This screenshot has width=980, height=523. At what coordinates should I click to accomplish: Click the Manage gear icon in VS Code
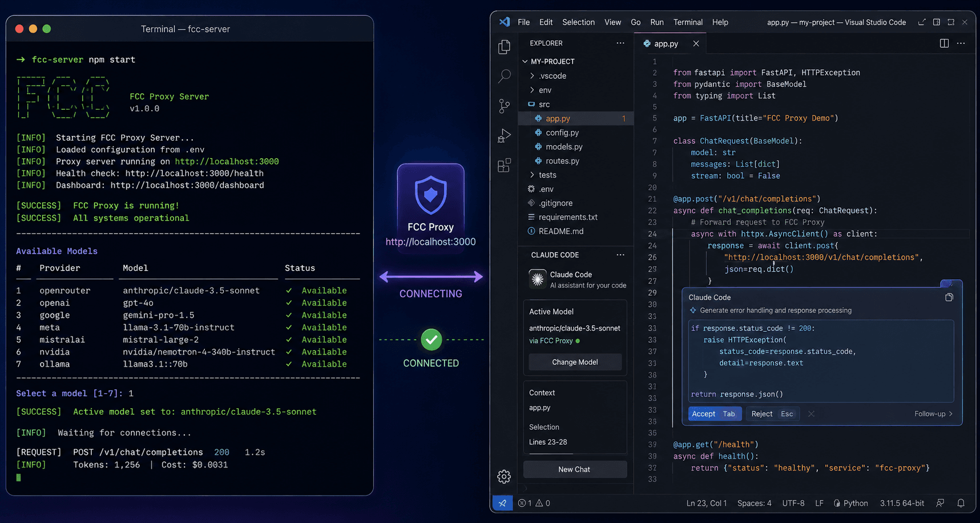504,476
